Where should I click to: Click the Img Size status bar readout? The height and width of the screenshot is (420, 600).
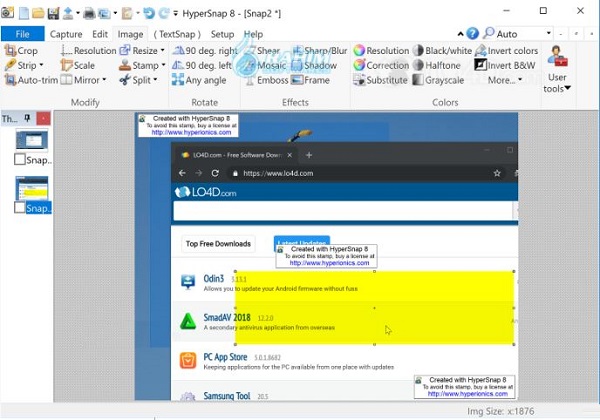[x=500, y=411]
